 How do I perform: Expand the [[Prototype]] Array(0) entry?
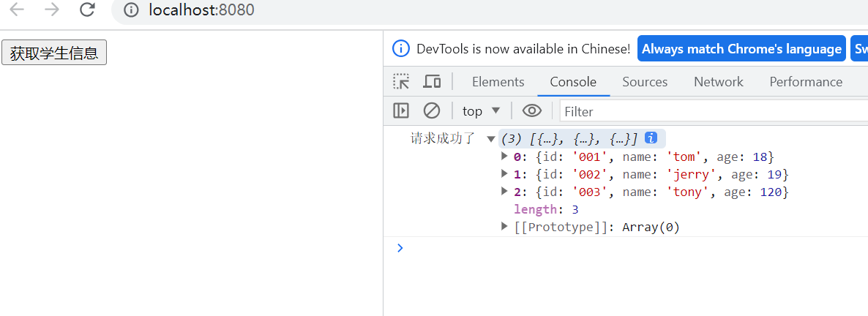pos(504,226)
